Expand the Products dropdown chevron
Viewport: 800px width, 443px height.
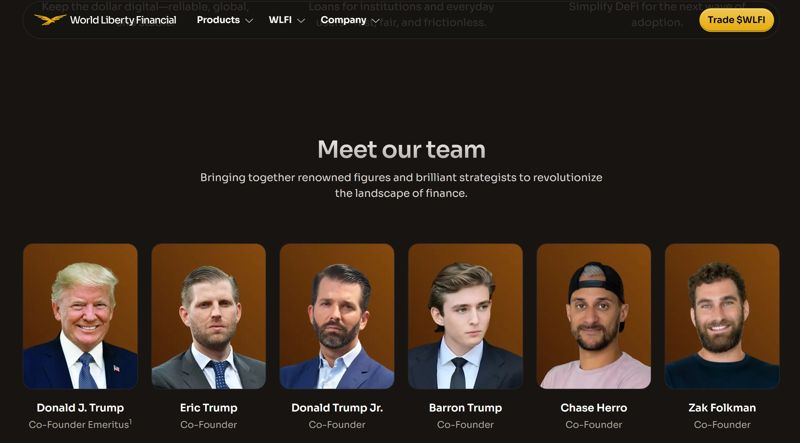(249, 21)
